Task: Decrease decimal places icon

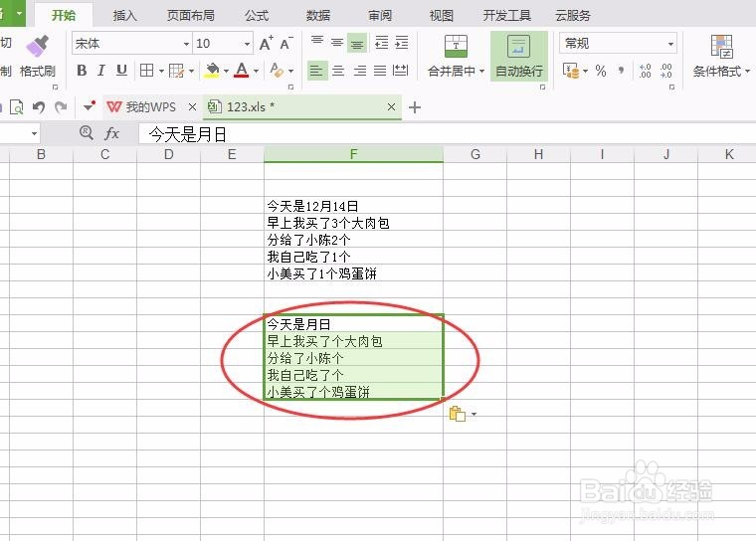Action: (x=665, y=71)
